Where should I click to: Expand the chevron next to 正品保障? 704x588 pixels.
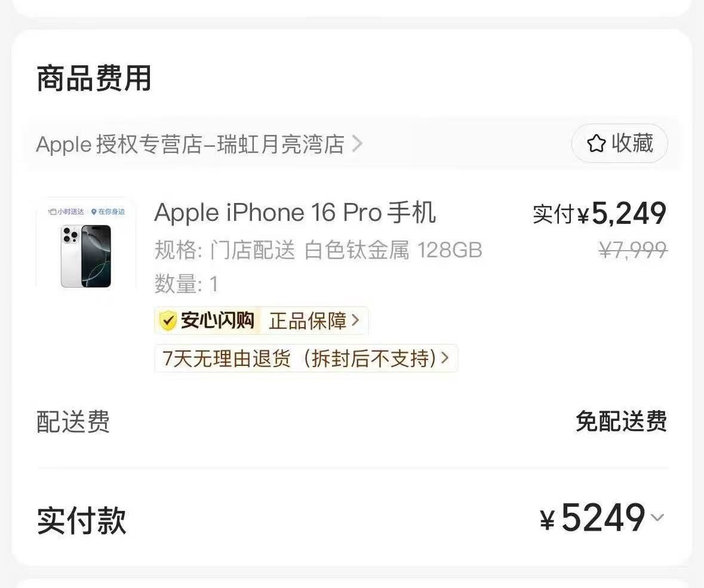coord(355,321)
